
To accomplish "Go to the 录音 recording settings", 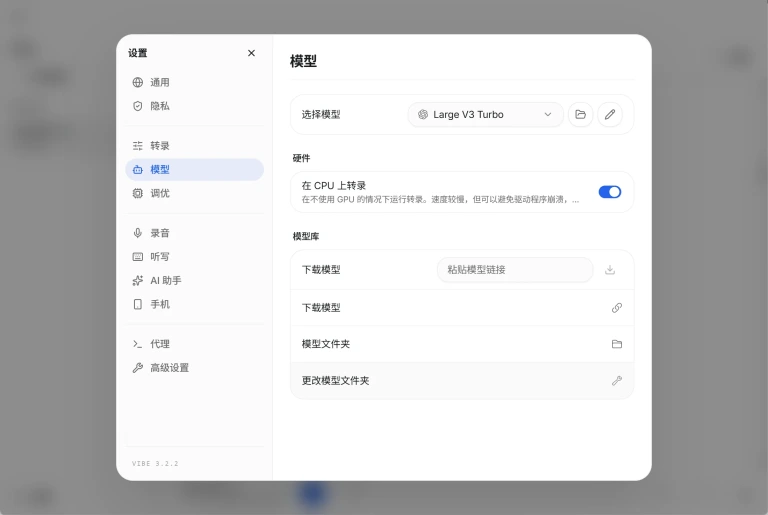I will point(194,233).
